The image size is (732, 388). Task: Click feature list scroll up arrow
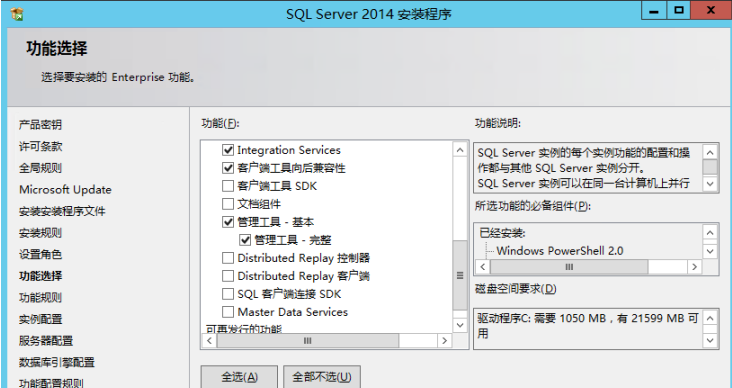(460, 150)
